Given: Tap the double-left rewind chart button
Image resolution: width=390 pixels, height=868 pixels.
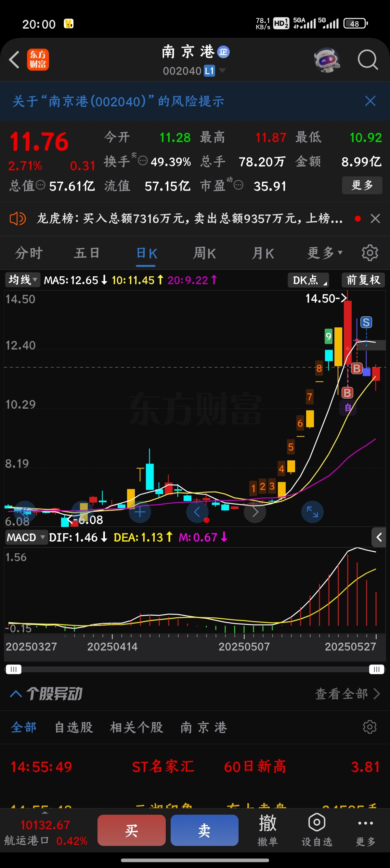Looking at the screenshot, I should click(25, 512).
